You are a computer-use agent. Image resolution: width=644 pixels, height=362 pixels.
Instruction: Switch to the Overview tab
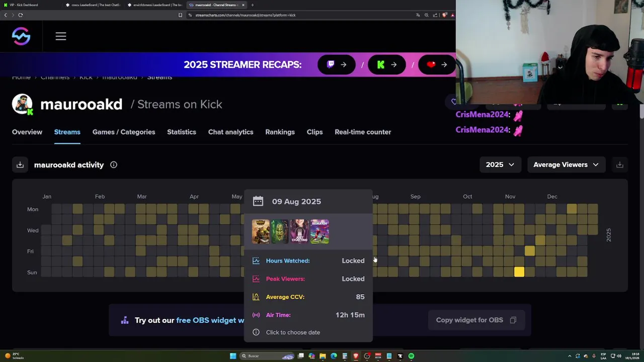click(27, 132)
